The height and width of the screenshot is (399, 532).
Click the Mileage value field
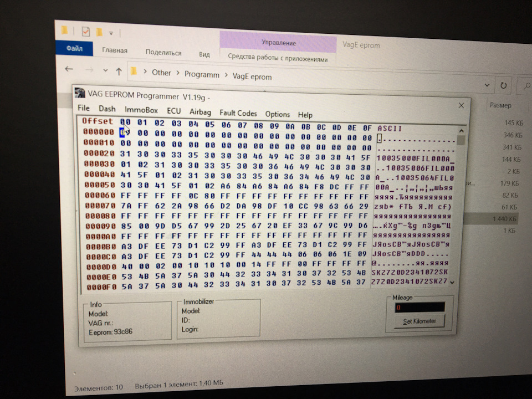click(420, 308)
